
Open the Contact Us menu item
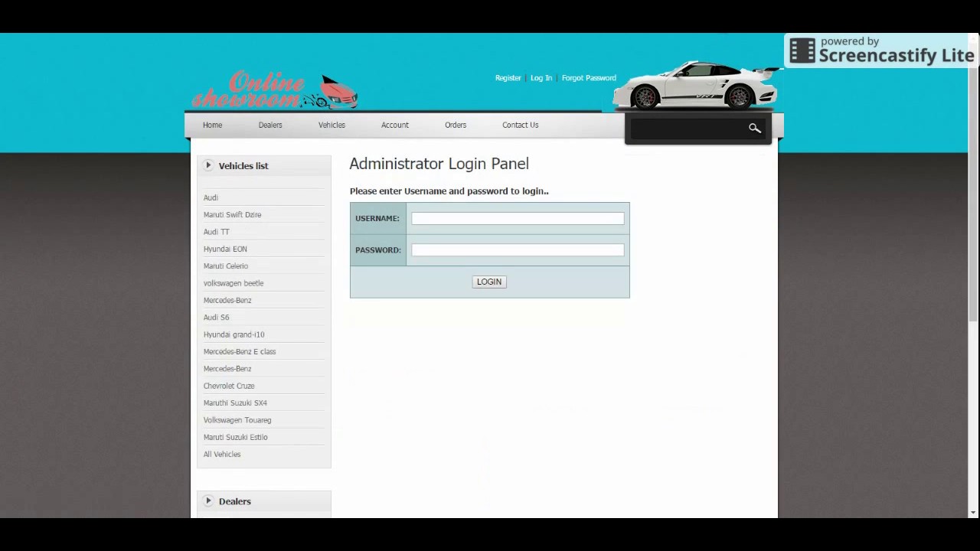(520, 125)
